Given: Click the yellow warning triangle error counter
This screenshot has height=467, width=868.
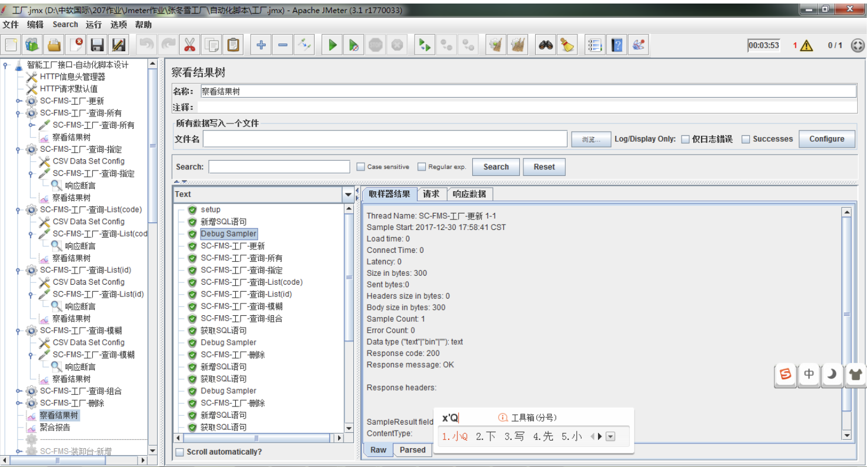Looking at the screenshot, I should pos(806,45).
